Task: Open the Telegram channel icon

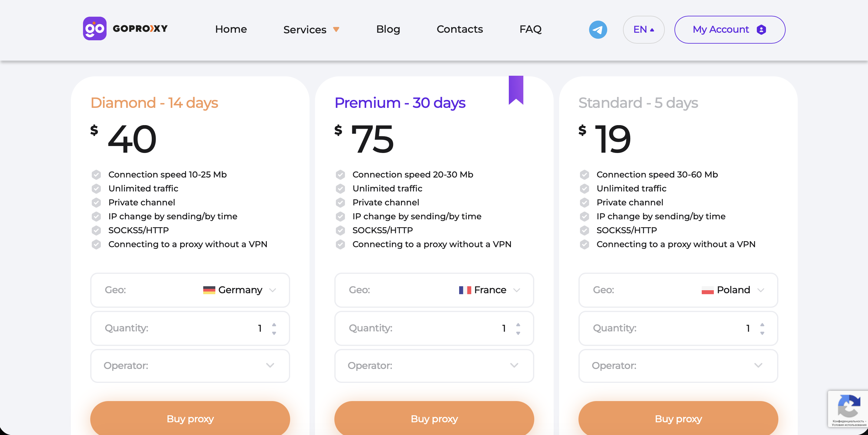Action: (x=598, y=30)
